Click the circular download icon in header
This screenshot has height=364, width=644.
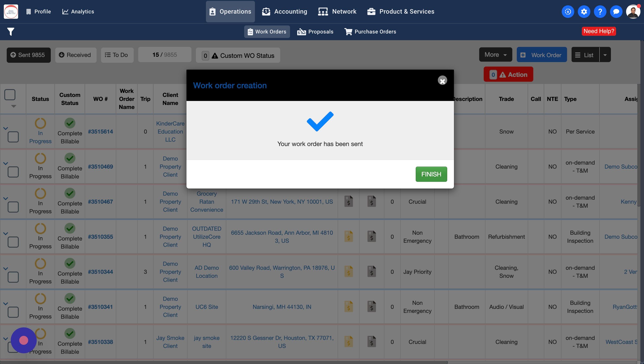[x=568, y=11]
